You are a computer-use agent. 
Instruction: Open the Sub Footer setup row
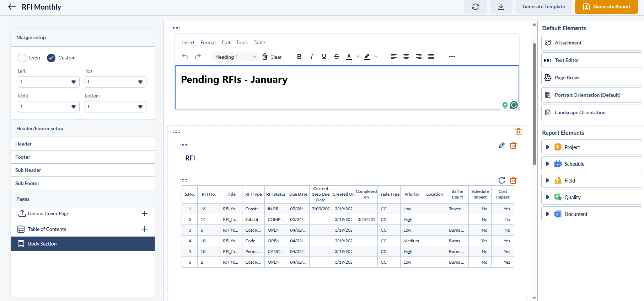click(83, 183)
